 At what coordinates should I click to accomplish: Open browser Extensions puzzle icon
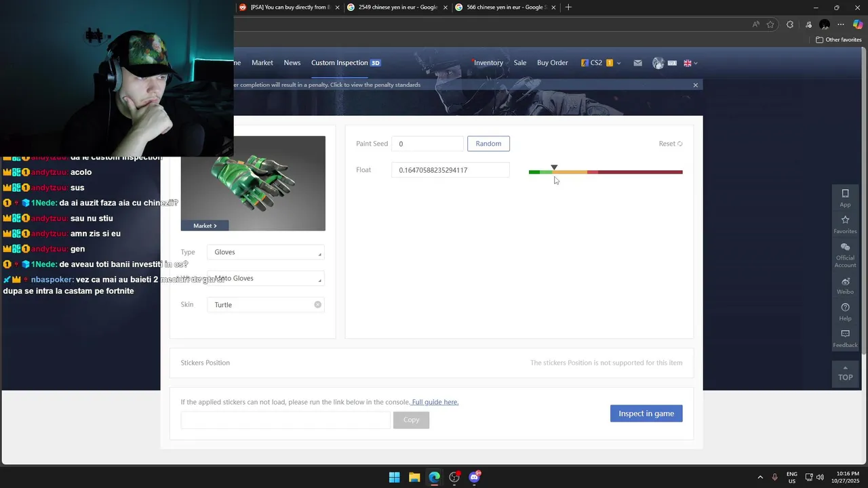point(790,24)
